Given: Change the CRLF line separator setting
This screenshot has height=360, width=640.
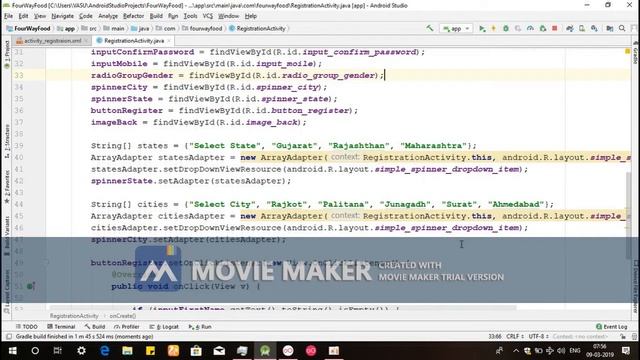Looking at the screenshot, I should (515, 337).
